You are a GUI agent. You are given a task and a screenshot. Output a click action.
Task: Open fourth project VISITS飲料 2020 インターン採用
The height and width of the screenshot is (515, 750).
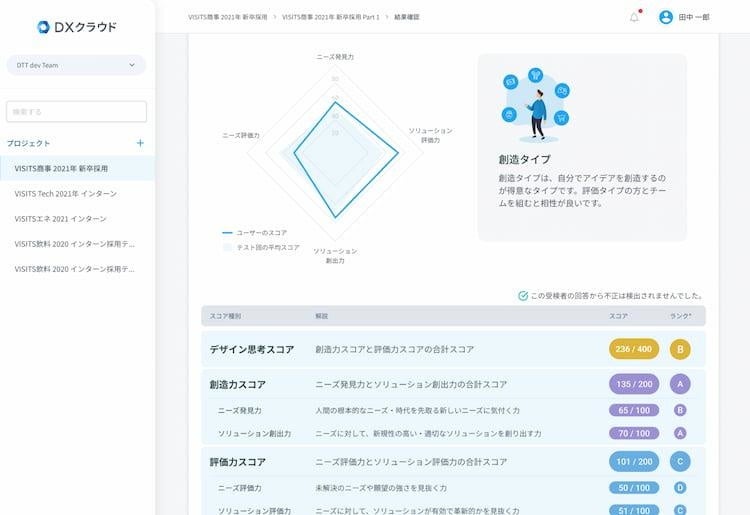tap(77, 244)
